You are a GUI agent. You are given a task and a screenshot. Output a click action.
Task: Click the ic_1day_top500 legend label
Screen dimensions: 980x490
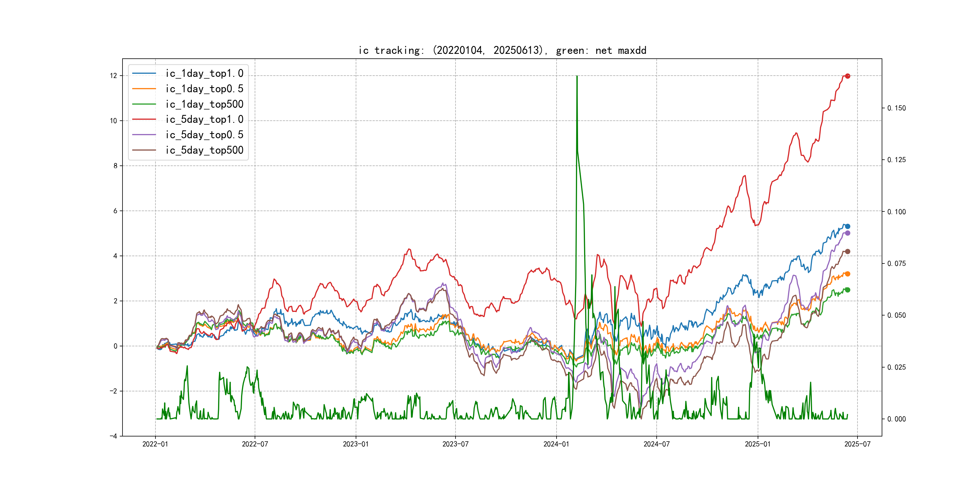tap(204, 104)
